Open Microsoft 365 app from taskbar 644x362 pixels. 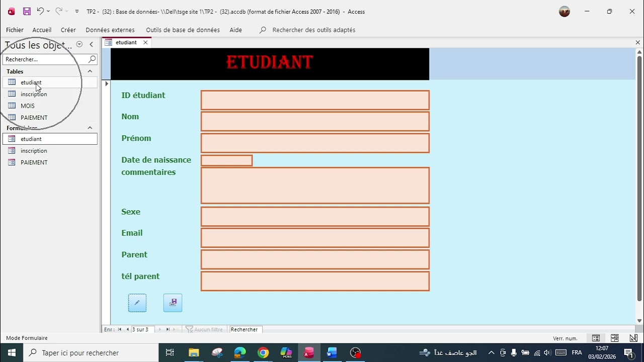[286, 352]
